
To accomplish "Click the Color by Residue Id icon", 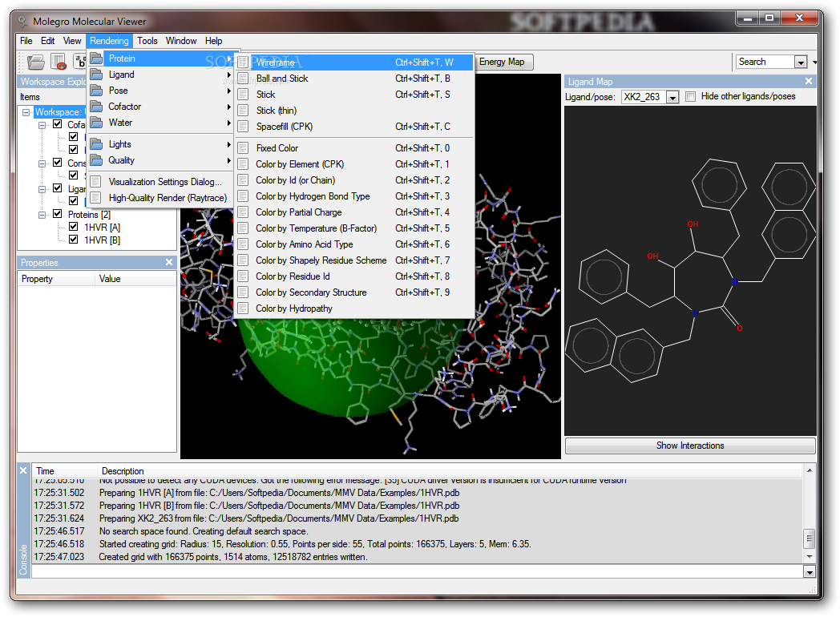I will tap(243, 277).
